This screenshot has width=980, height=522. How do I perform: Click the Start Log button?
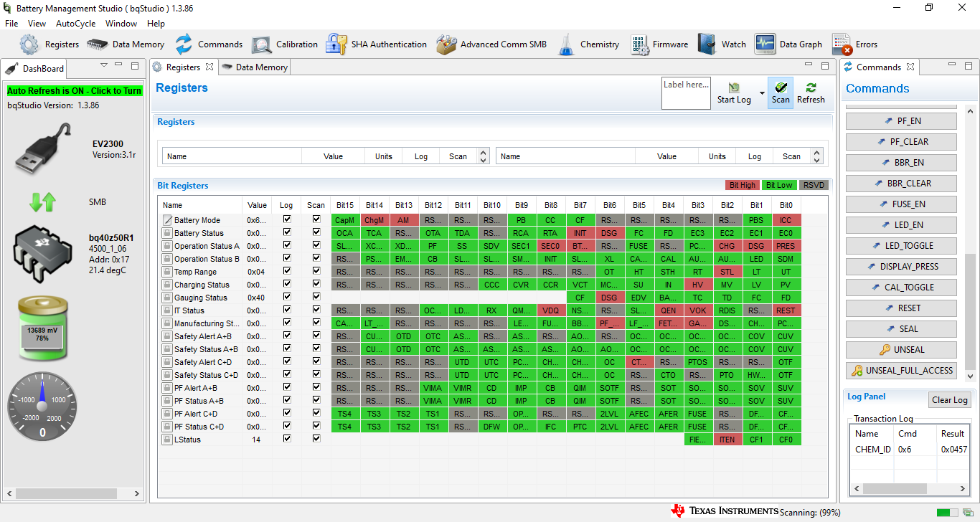click(x=735, y=92)
